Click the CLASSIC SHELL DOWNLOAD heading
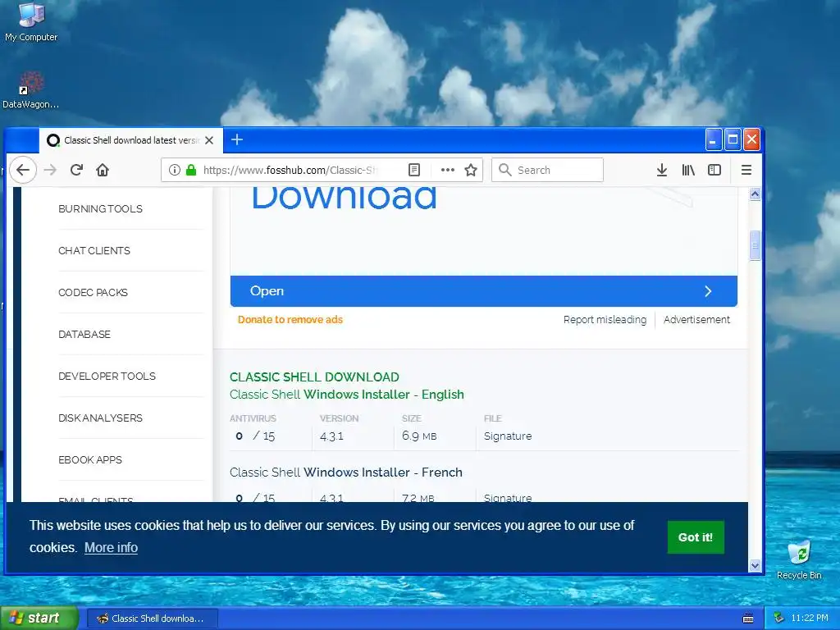The height and width of the screenshot is (630, 840). tap(314, 377)
